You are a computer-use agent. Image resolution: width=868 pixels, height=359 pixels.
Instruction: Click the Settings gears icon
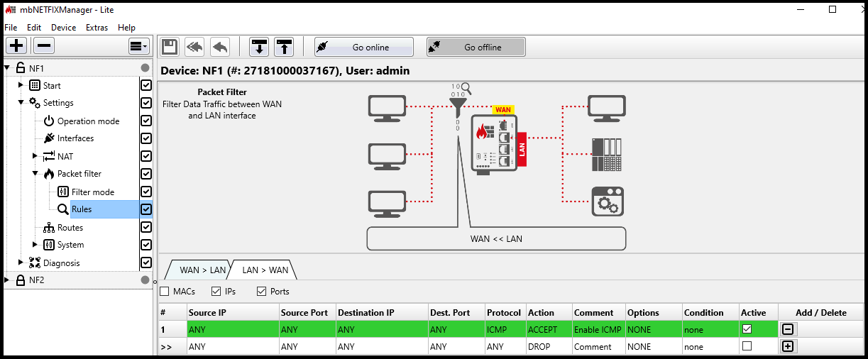[35, 103]
